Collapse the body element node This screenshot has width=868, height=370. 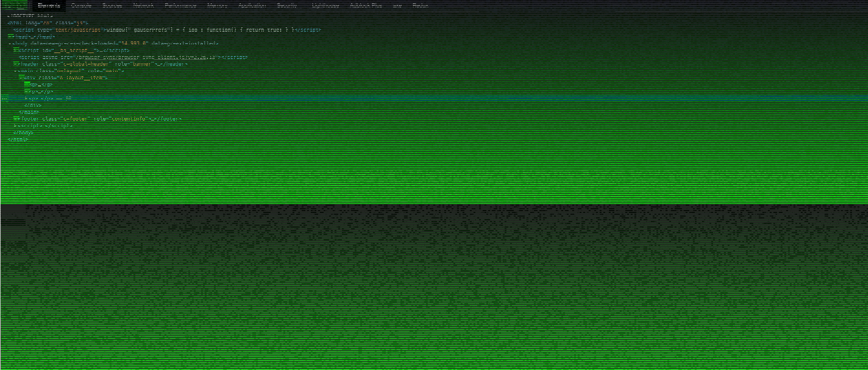pyautogui.click(x=9, y=43)
